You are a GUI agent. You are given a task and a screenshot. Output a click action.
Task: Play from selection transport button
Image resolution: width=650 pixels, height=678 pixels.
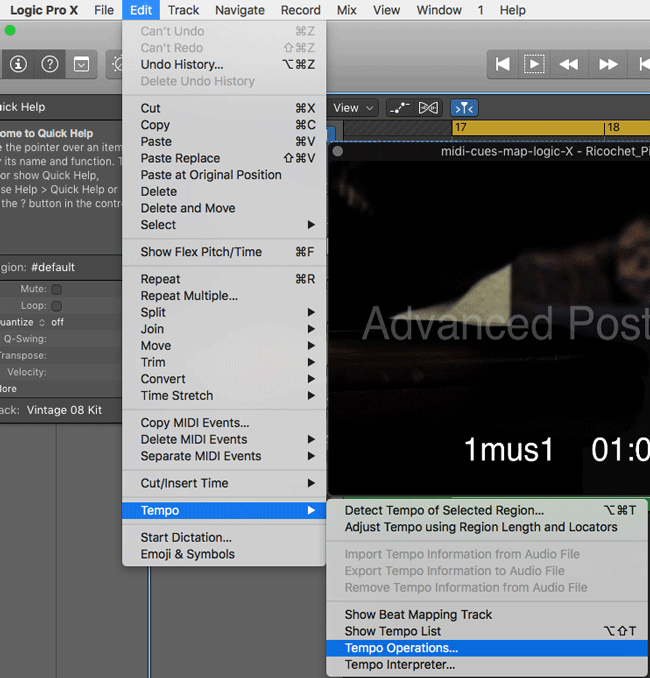pyautogui.click(x=534, y=64)
